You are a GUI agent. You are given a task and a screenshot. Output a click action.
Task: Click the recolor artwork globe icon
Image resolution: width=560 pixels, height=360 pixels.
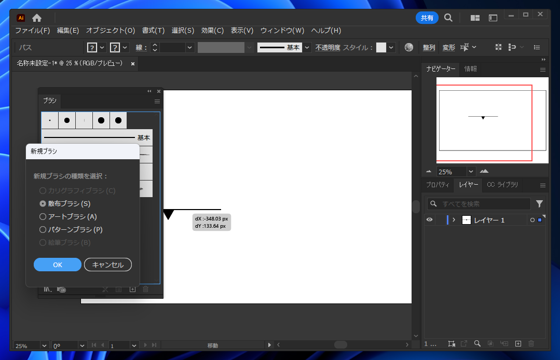(x=409, y=47)
